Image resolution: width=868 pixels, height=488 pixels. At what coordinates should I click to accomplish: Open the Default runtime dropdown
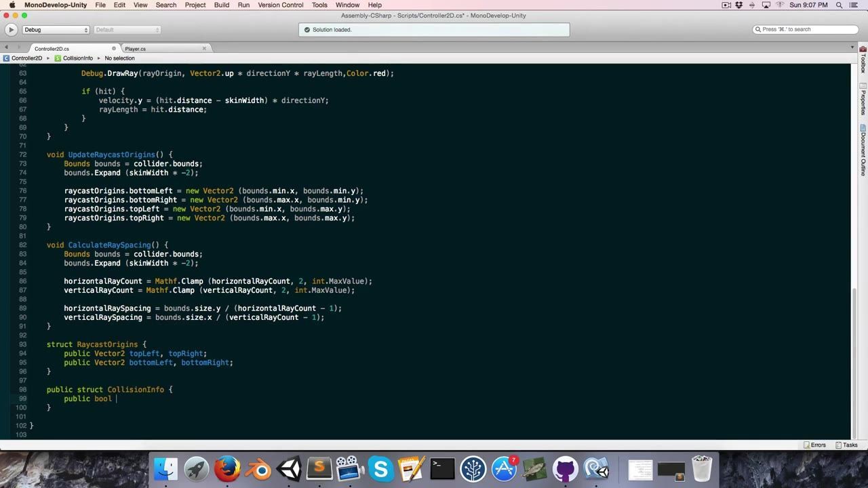[x=127, y=30]
